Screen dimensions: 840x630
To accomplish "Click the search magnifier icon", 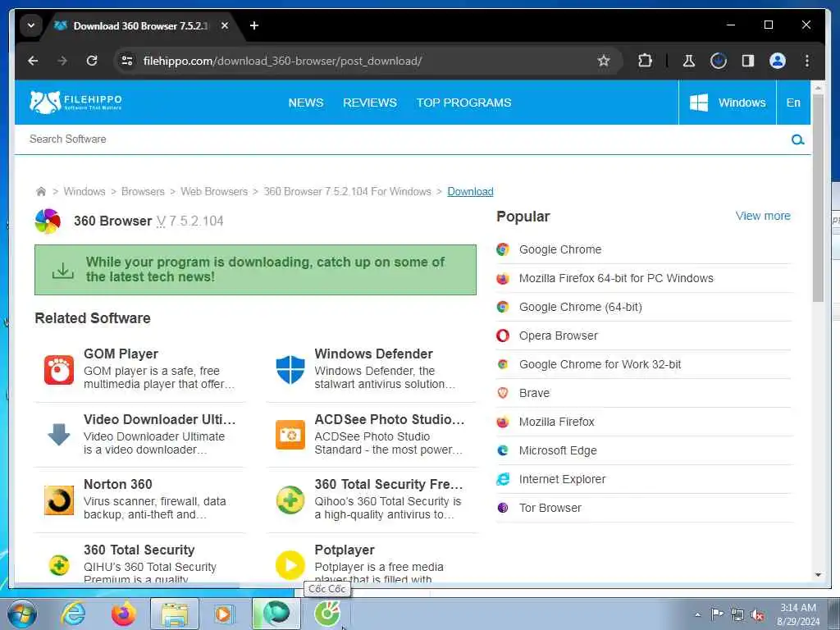I will click(x=797, y=139).
